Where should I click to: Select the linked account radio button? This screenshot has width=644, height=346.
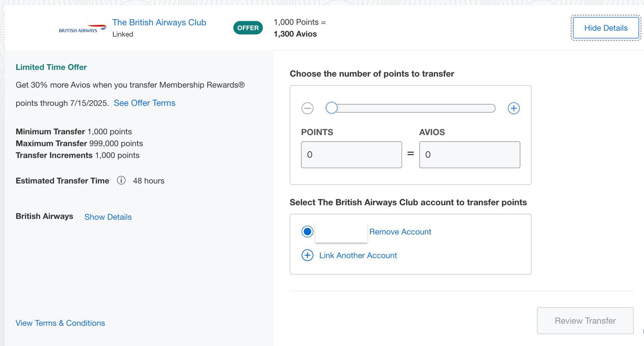pos(308,231)
